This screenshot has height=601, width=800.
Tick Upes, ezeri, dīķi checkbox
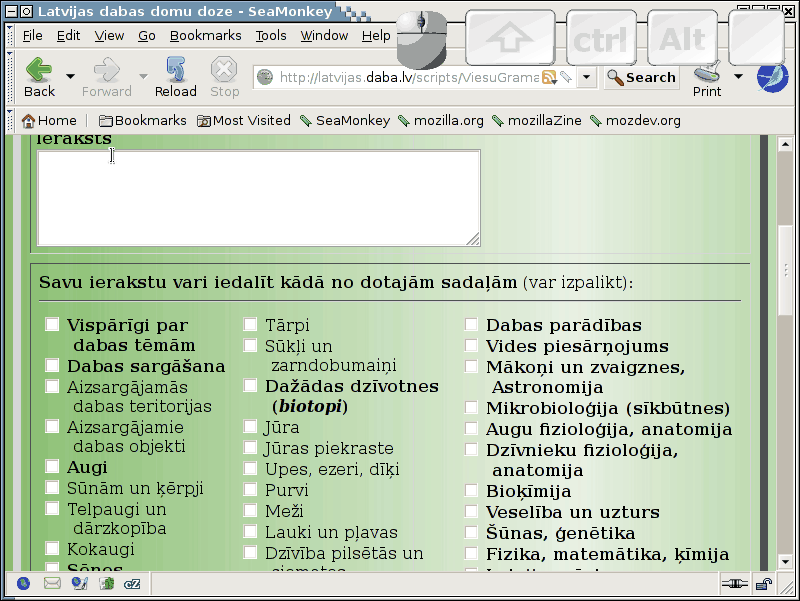[250, 468]
